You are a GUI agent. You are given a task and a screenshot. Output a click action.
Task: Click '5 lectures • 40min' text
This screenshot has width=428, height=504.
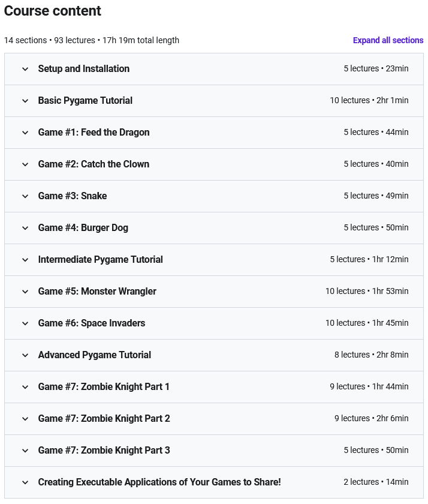coord(376,164)
